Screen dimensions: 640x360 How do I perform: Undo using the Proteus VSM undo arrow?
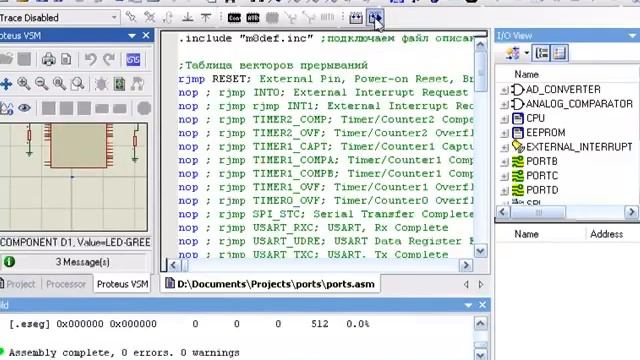pyautogui.click(x=90, y=60)
